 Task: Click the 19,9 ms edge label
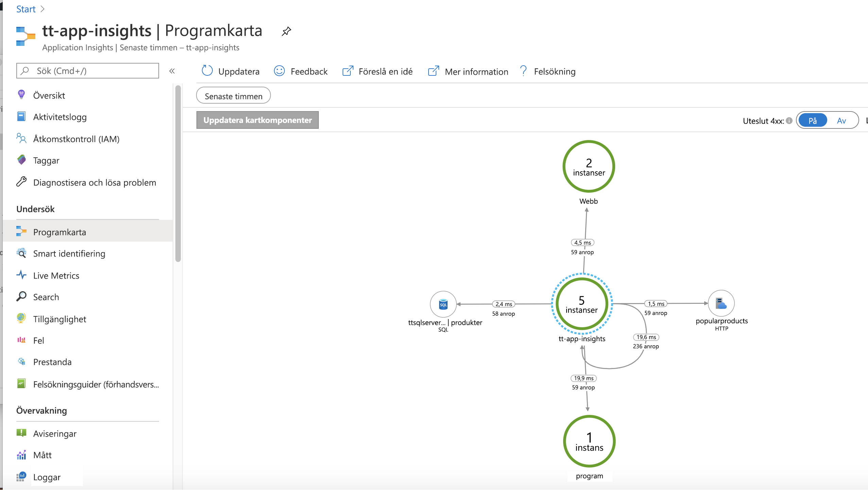pyautogui.click(x=584, y=378)
